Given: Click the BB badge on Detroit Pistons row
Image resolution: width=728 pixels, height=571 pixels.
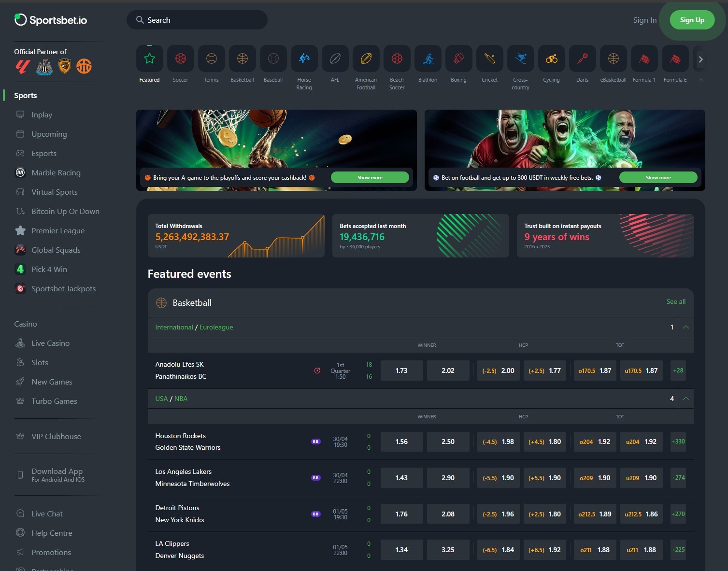Looking at the screenshot, I should click(315, 514).
